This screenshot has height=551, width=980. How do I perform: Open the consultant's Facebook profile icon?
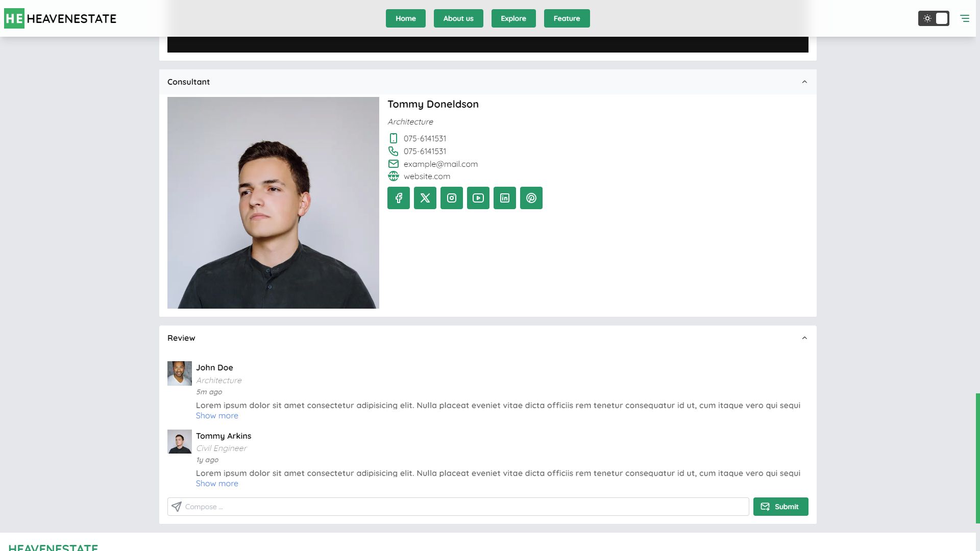click(399, 198)
